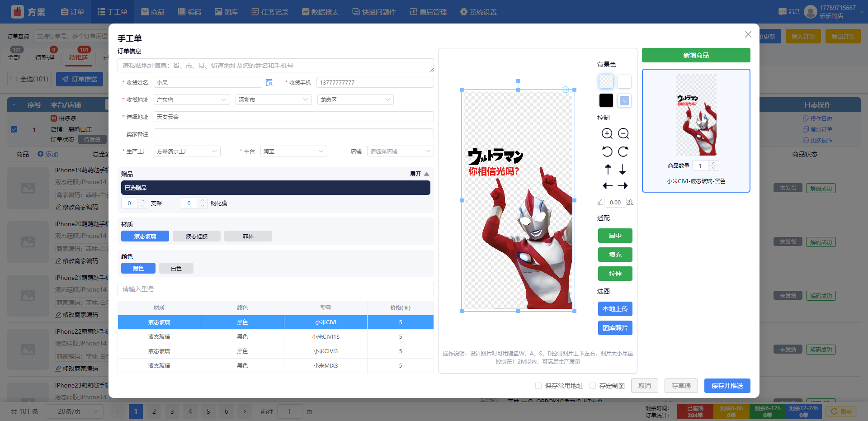Viewport: 868px width, 421px height.
Task: Open the 20条/页 page size dropdown
Action: (x=75, y=412)
